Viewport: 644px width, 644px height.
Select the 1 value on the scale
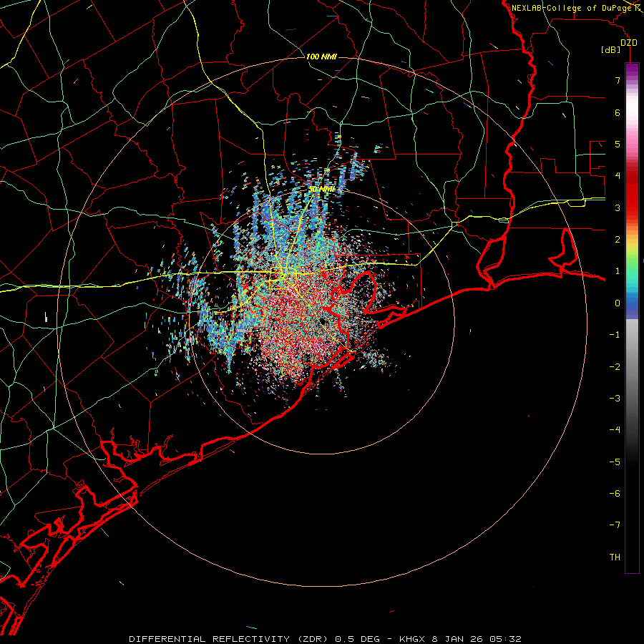618,271
